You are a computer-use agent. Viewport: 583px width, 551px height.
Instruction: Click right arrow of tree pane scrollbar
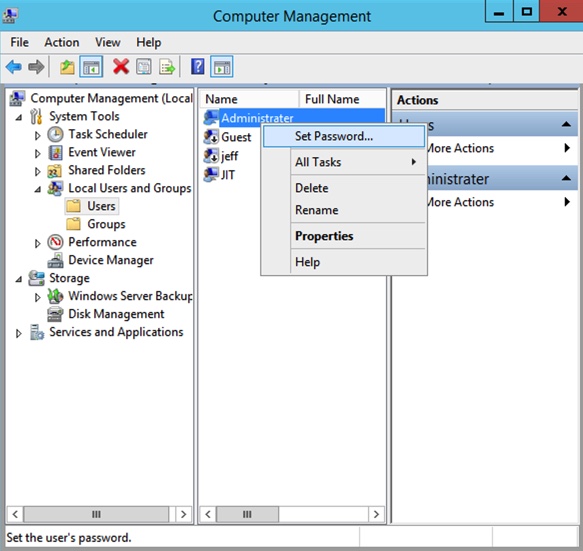183,514
